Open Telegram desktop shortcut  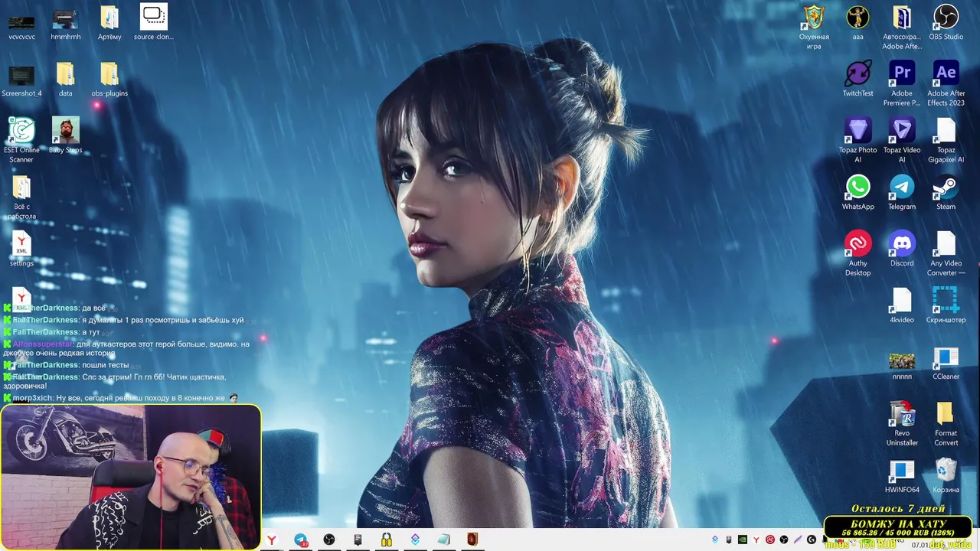click(902, 192)
